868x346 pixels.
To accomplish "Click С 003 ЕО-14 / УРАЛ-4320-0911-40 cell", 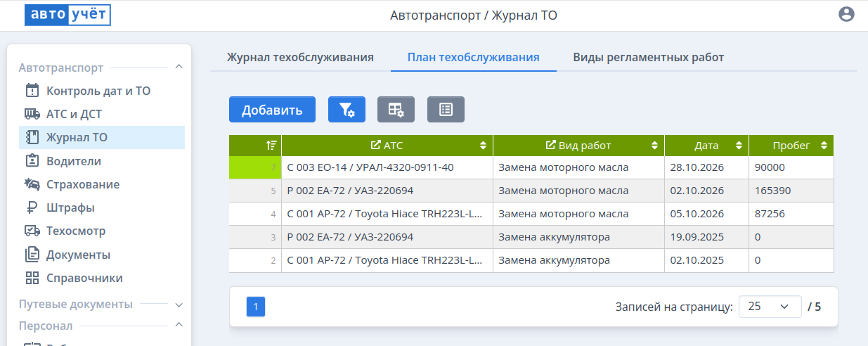I will (387, 167).
